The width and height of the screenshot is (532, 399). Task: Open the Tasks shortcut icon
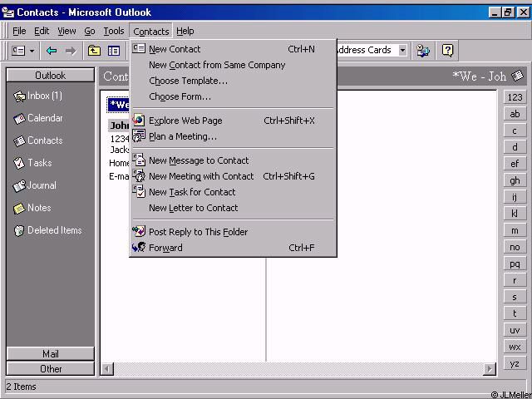19,163
